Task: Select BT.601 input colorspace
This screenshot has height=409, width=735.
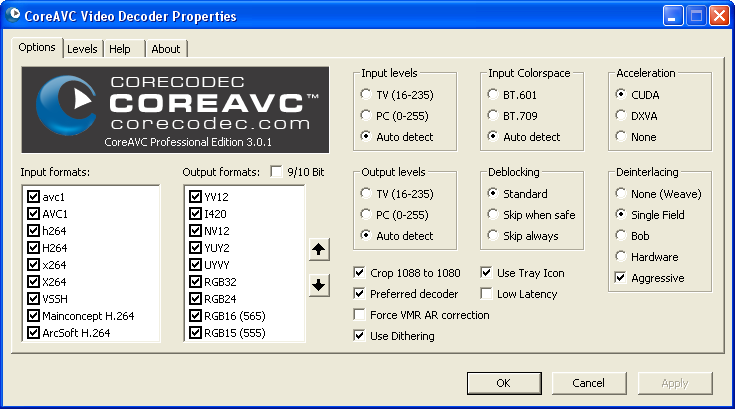Action: pos(493,95)
